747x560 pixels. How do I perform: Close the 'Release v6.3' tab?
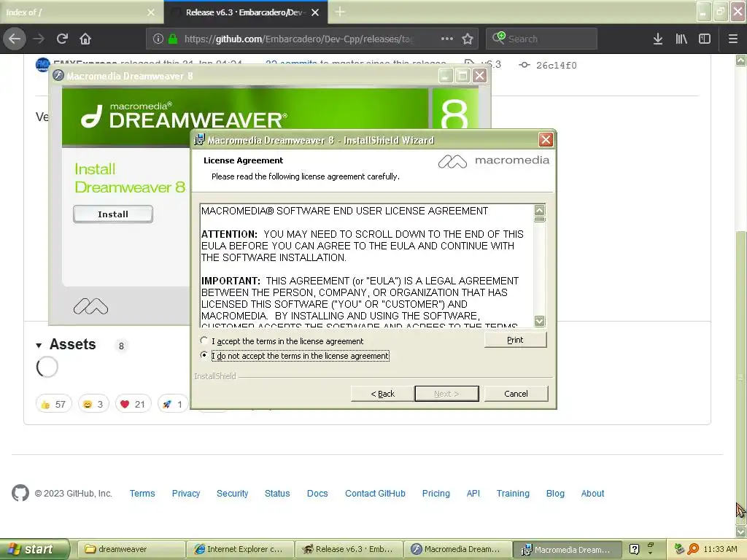[x=315, y=12]
